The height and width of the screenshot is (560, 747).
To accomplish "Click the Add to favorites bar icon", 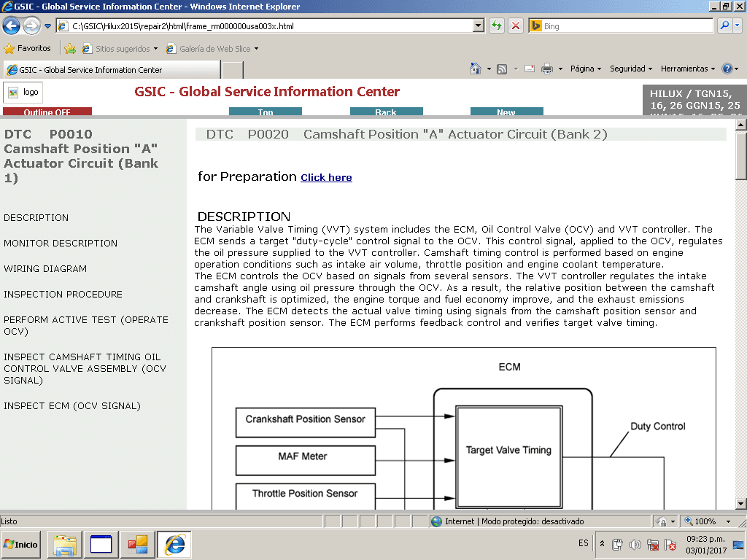I will (x=70, y=49).
